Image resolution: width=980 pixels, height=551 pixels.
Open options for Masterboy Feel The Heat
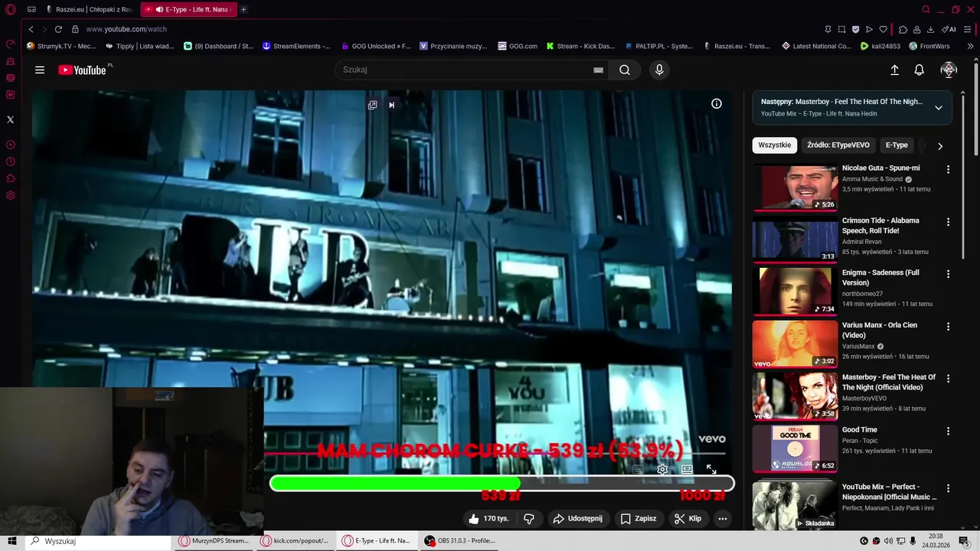tap(948, 379)
